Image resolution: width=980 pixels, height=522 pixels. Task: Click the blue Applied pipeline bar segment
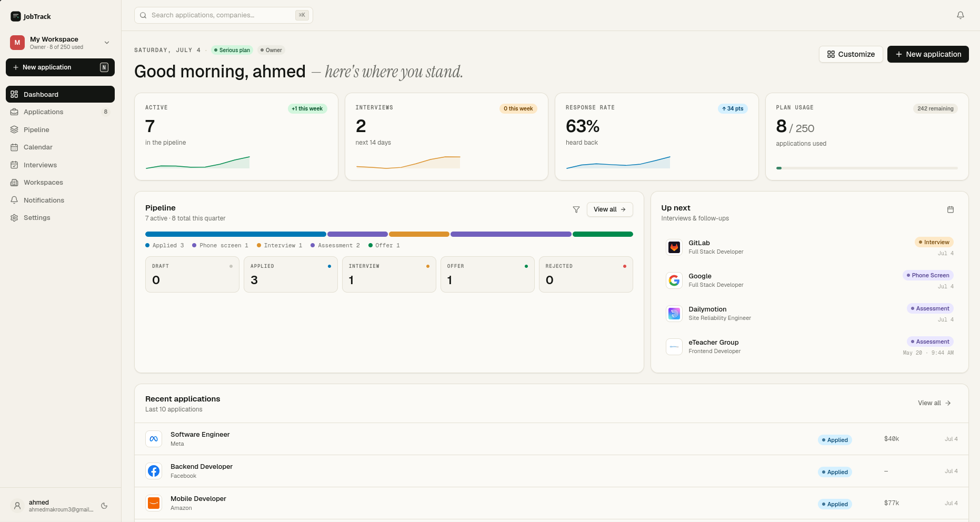(236, 234)
